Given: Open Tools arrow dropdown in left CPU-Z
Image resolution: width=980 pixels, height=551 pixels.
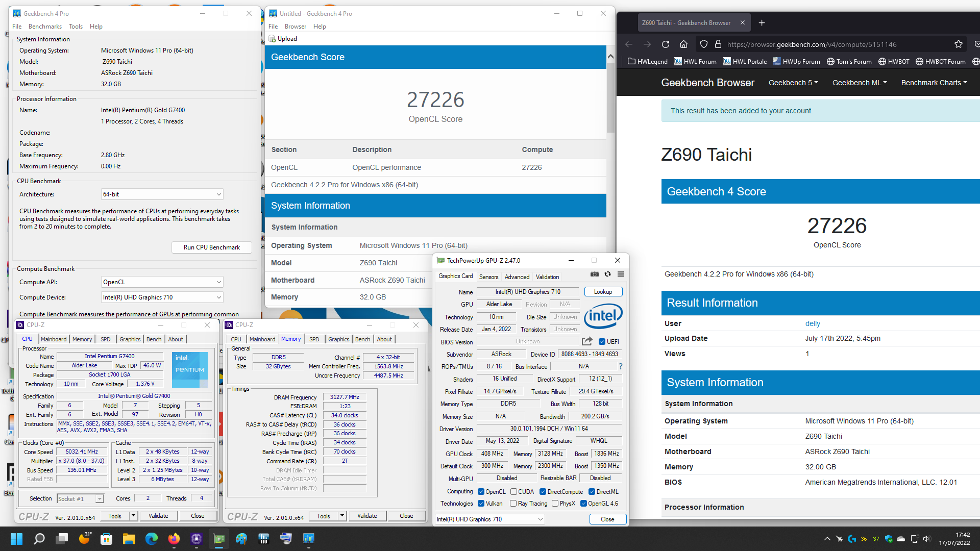Looking at the screenshot, I should coord(133,516).
